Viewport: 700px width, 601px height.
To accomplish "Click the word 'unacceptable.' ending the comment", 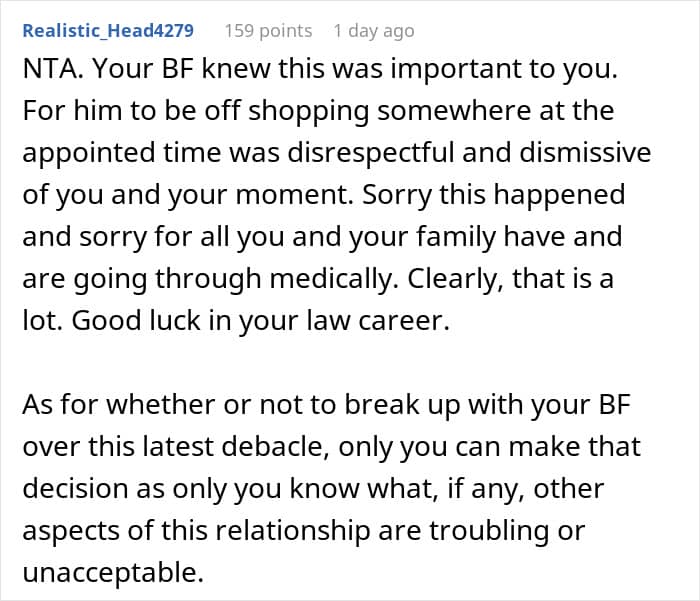I will point(113,572).
